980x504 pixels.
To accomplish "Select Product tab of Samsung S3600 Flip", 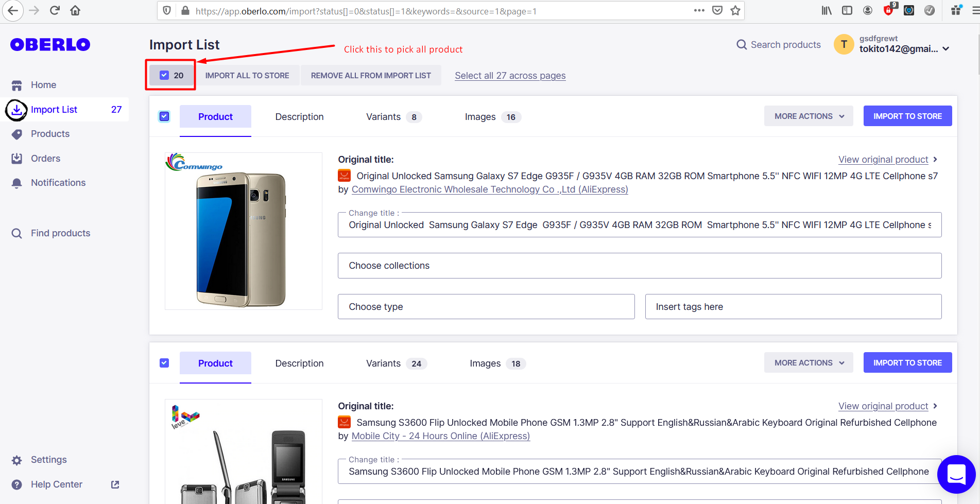I will tap(215, 363).
